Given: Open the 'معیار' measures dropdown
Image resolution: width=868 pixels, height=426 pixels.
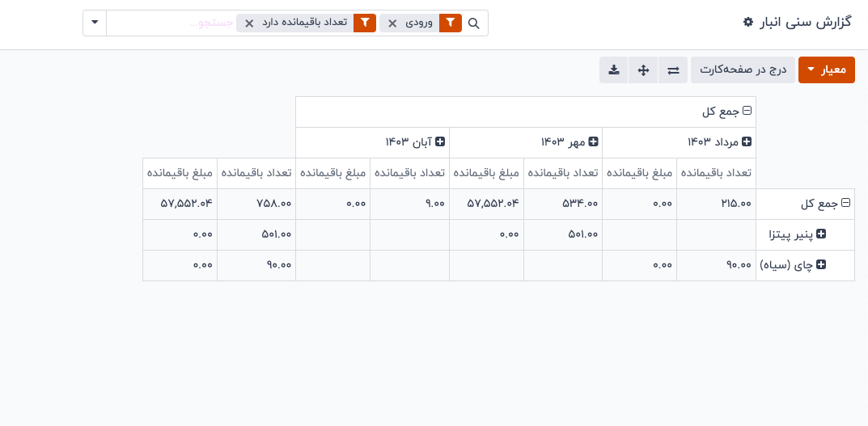Looking at the screenshot, I should click(826, 70).
